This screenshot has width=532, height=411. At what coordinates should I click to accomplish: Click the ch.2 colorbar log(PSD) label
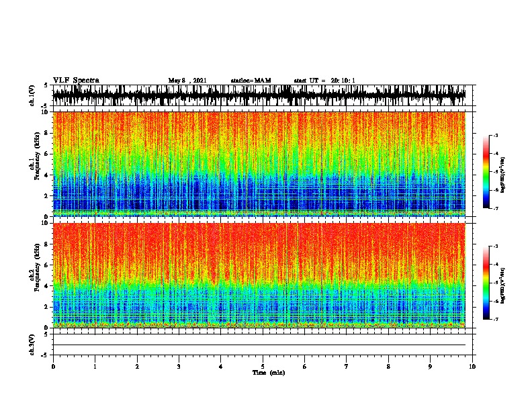coord(502,285)
